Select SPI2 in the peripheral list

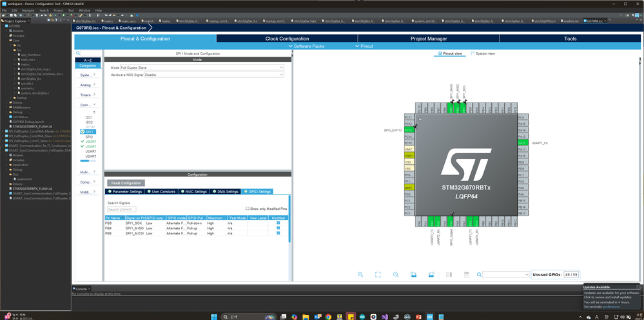tap(89, 136)
